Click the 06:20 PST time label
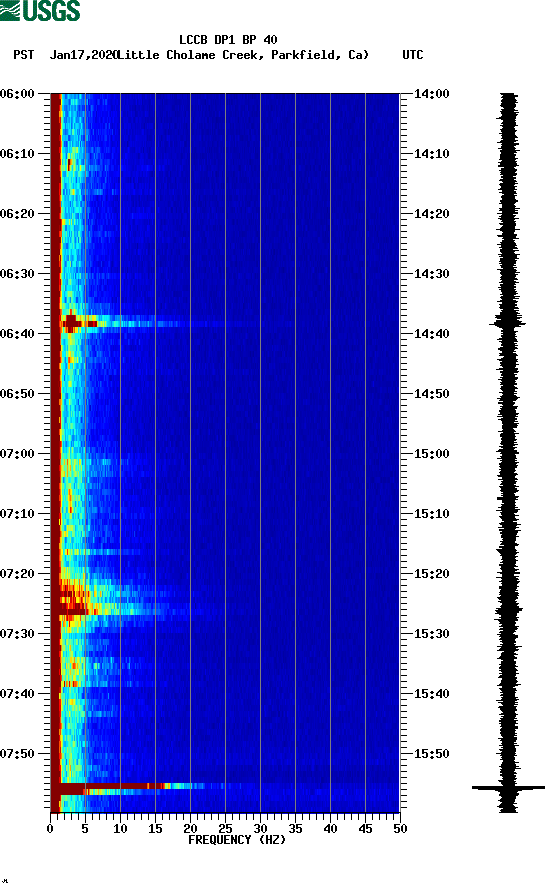552x892 pixels. [18, 214]
